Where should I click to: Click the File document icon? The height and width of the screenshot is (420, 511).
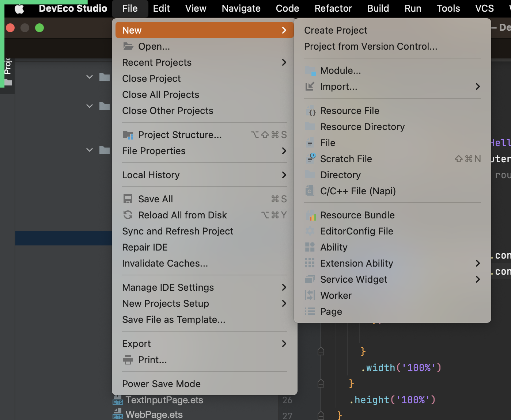(310, 143)
